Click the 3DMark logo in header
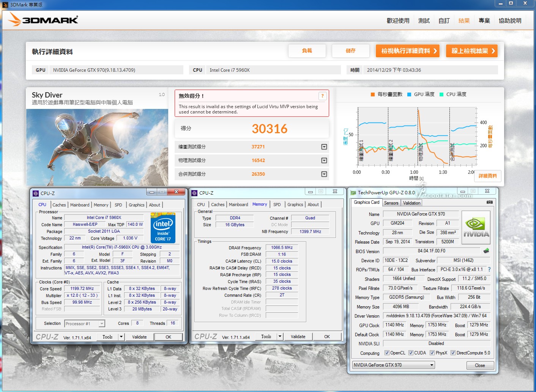Screen dimensions: 536x392 (43, 19)
